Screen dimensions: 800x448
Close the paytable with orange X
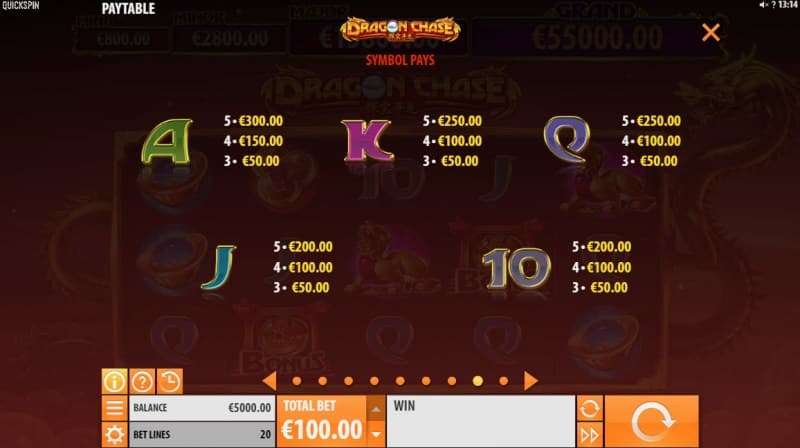pyautogui.click(x=711, y=33)
